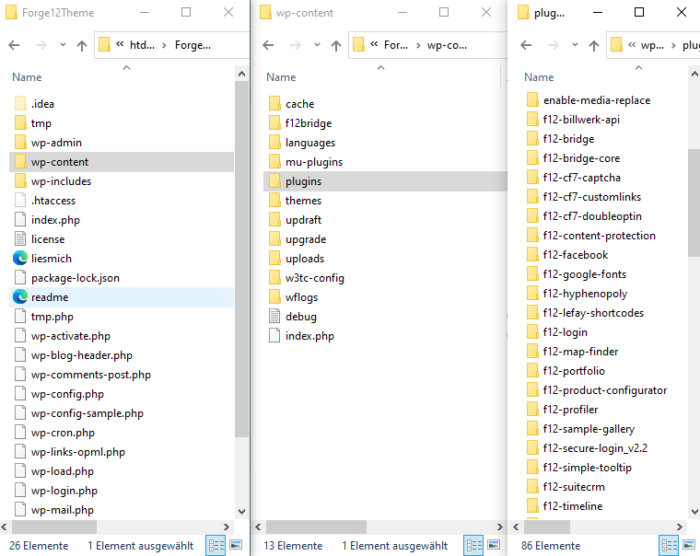This screenshot has width=700, height=556.
Task: Expand hidden path chevron in Forge12Theme address bar
Action: (120, 44)
